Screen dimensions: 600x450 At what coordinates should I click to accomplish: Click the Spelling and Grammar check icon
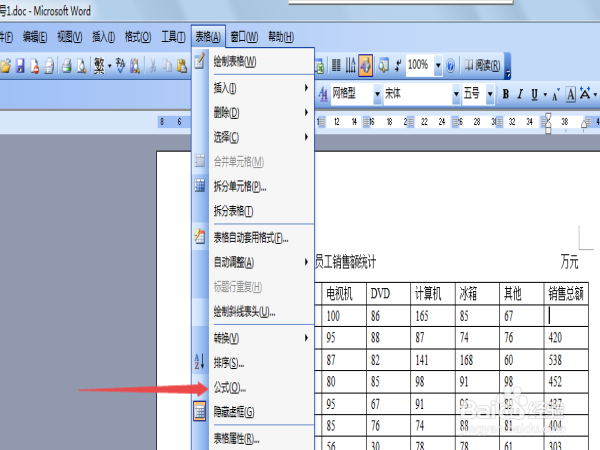tap(121, 66)
